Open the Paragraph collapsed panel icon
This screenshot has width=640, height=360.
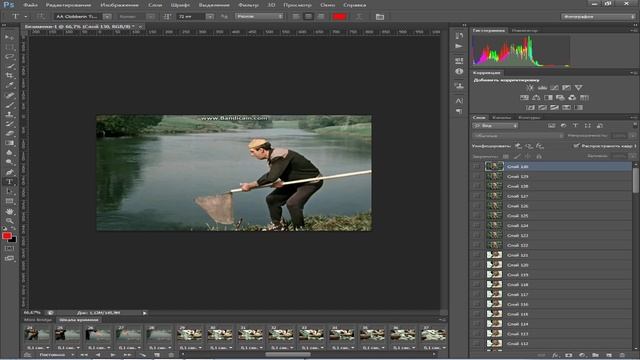459,111
